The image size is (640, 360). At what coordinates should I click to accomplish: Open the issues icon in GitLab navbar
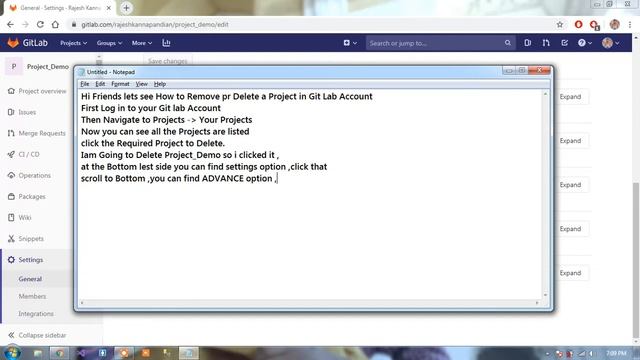527,43
